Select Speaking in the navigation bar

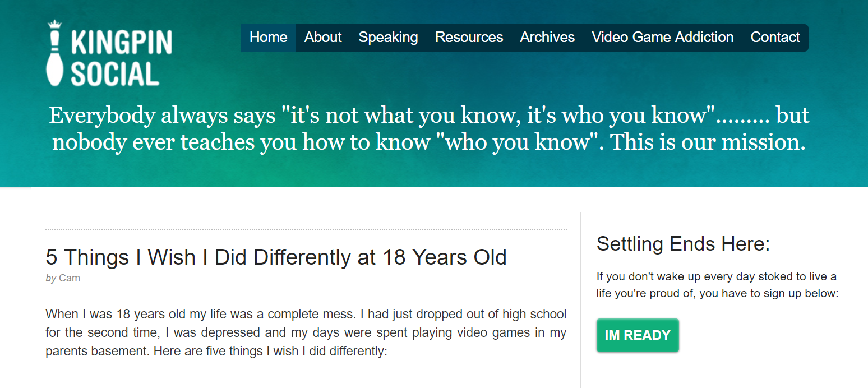388,38
